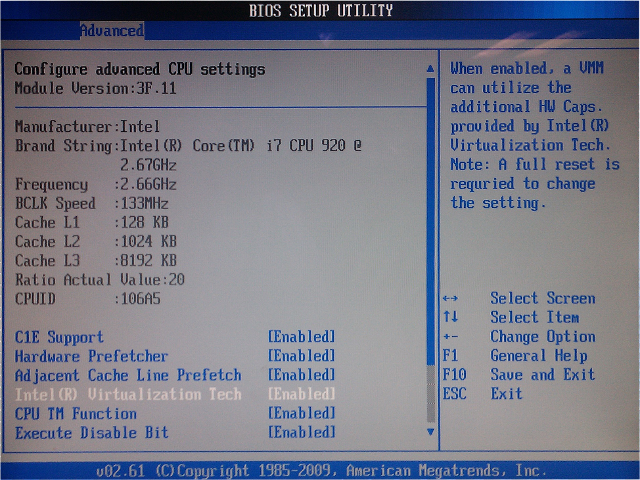Image resolution: width=640 pixels, height=480 pixels.
Task: Select Intel(R) Virtualization Tech option
Action: [x=128, y=394]
